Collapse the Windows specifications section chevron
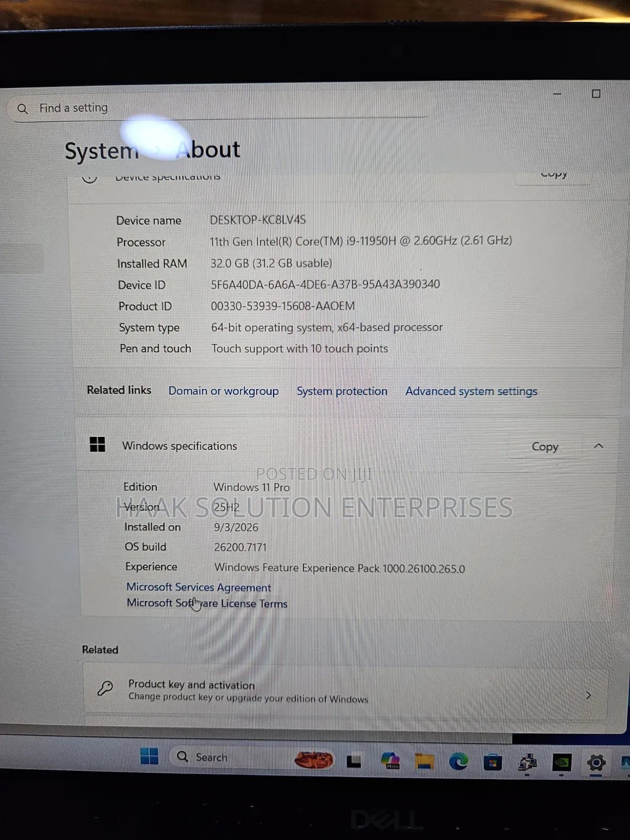630x840 pixels. [x=598, y=446]
